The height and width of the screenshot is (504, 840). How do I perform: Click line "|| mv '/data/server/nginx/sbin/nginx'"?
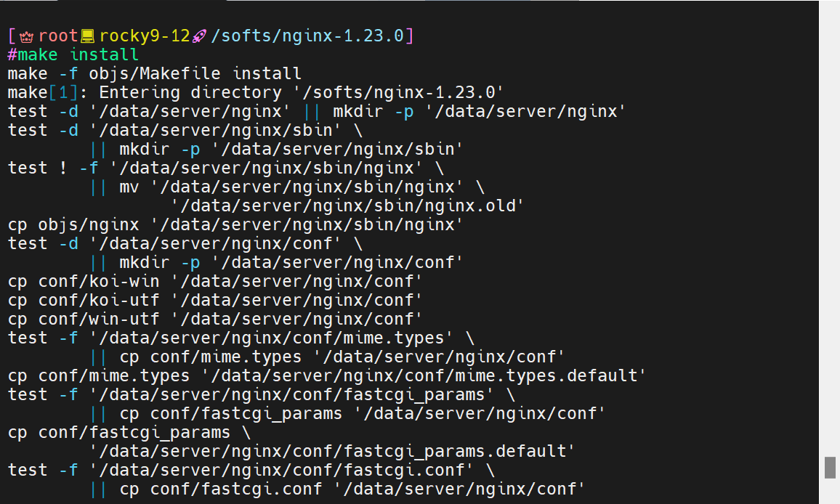[287, 187]
